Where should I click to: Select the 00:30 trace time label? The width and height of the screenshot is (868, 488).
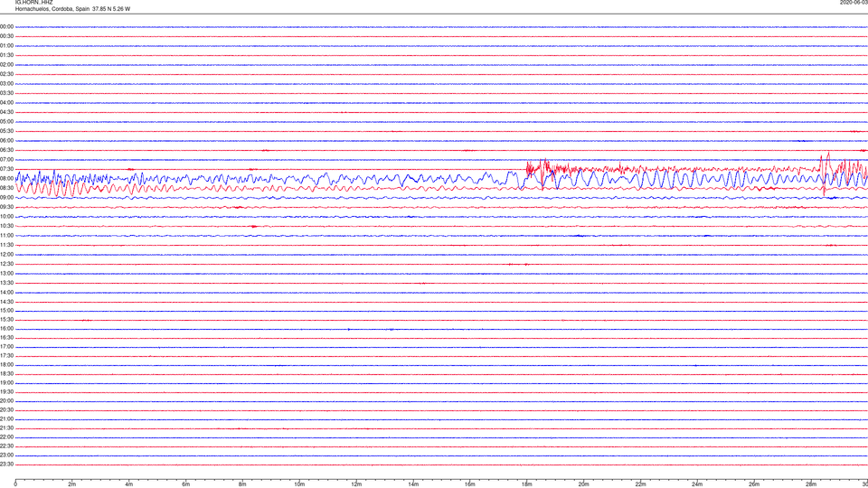[6, 36]
